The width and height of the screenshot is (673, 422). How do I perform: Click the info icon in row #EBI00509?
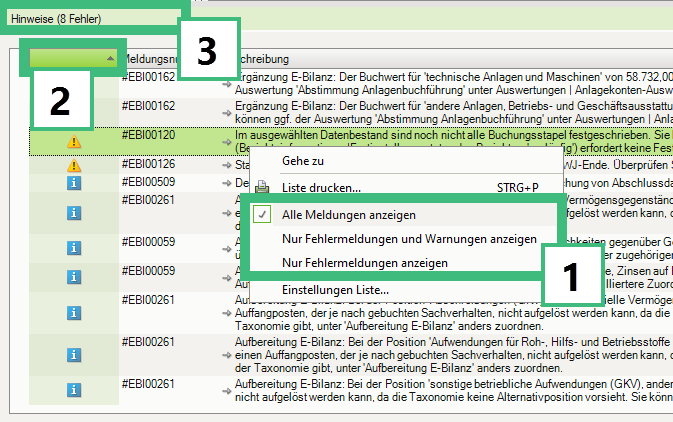tap(73, 183)
